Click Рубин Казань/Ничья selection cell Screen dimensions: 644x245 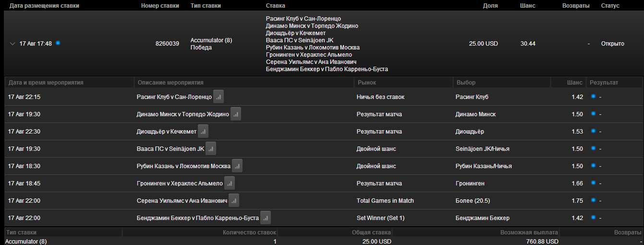[484, 166]
